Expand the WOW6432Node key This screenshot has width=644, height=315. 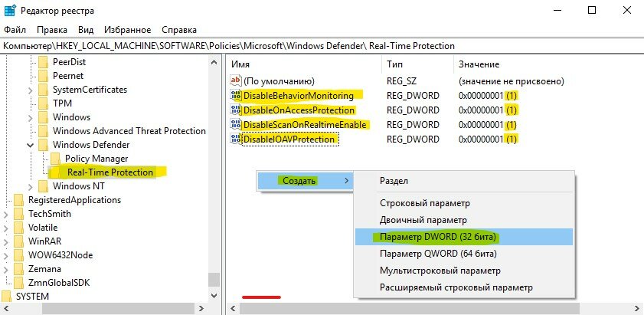coord(6,255)
